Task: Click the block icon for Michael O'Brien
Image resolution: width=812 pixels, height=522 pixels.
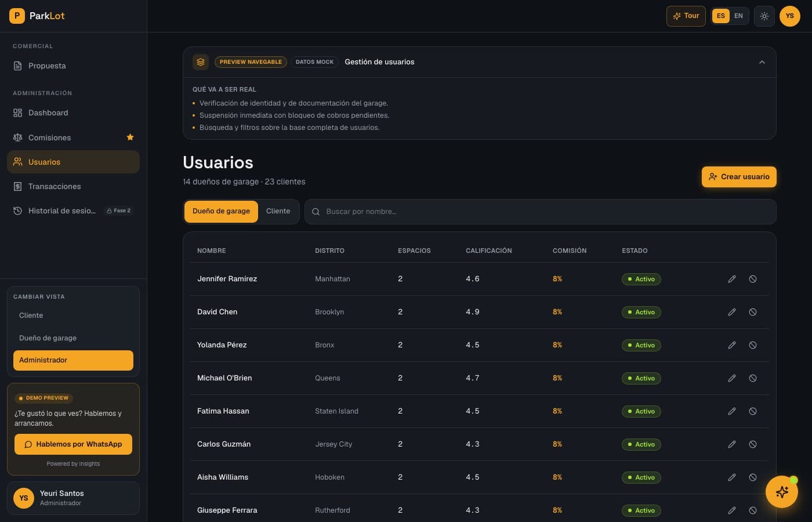Action: [x=752, y=378]
